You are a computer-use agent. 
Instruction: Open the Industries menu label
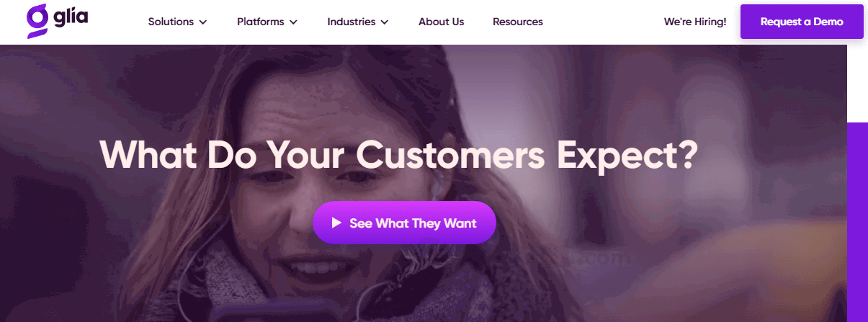tap(352, 22)
